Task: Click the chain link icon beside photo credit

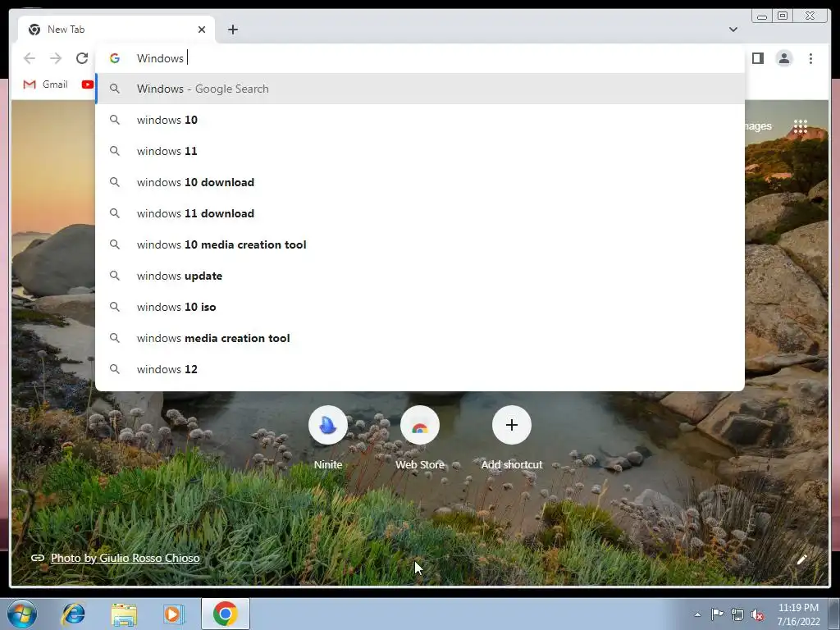Action: point(38,558)
